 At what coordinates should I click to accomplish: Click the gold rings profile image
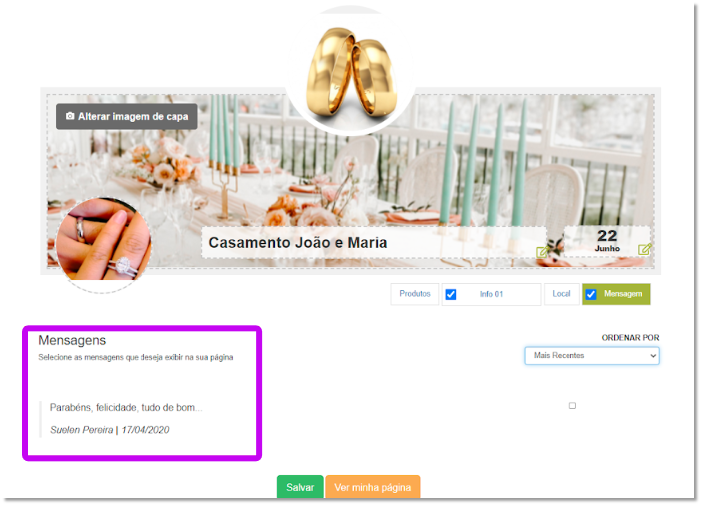tap(351, 71)
